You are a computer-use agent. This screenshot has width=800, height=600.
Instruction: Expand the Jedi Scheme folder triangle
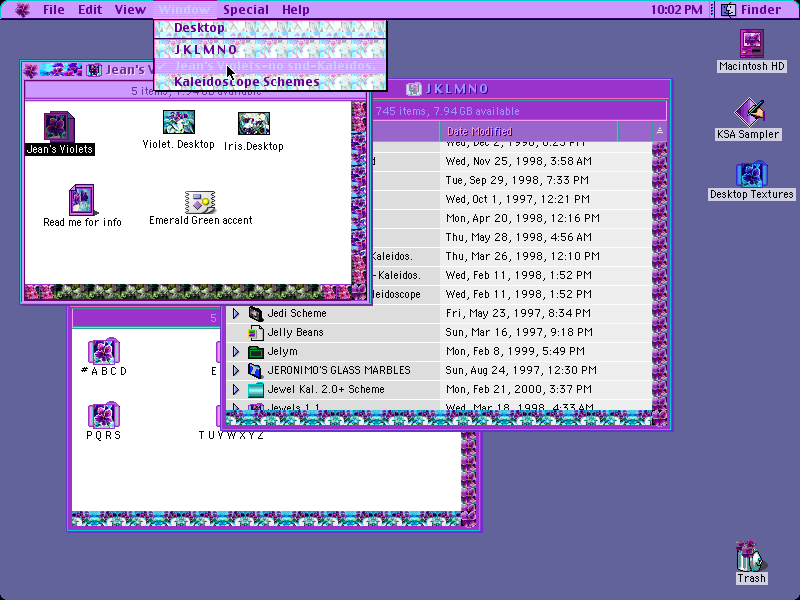click(x=236, y=313)
